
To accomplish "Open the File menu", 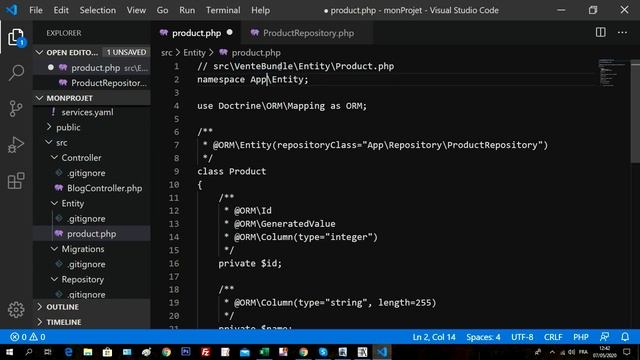I will coord(36,10).
